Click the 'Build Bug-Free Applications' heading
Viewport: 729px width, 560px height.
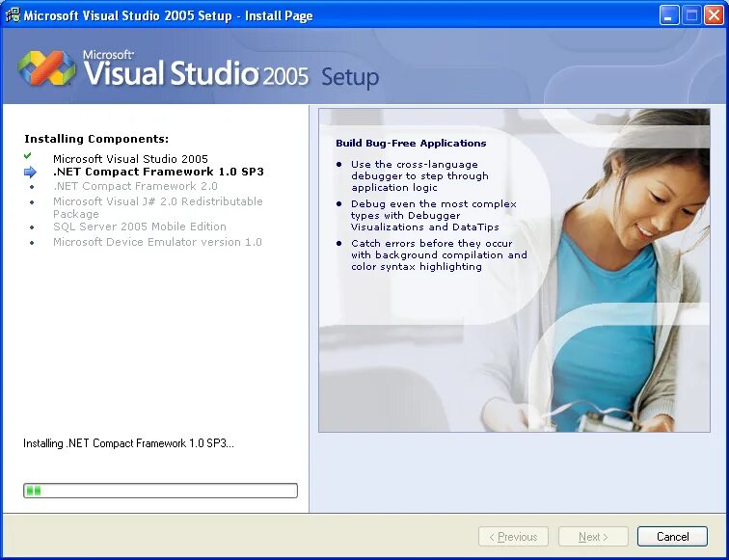point(411,144)
